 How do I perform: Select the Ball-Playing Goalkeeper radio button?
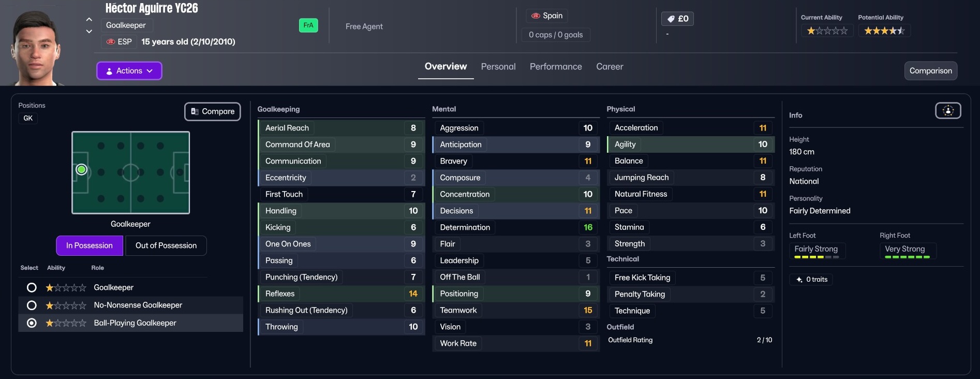[x=32, y=323]
